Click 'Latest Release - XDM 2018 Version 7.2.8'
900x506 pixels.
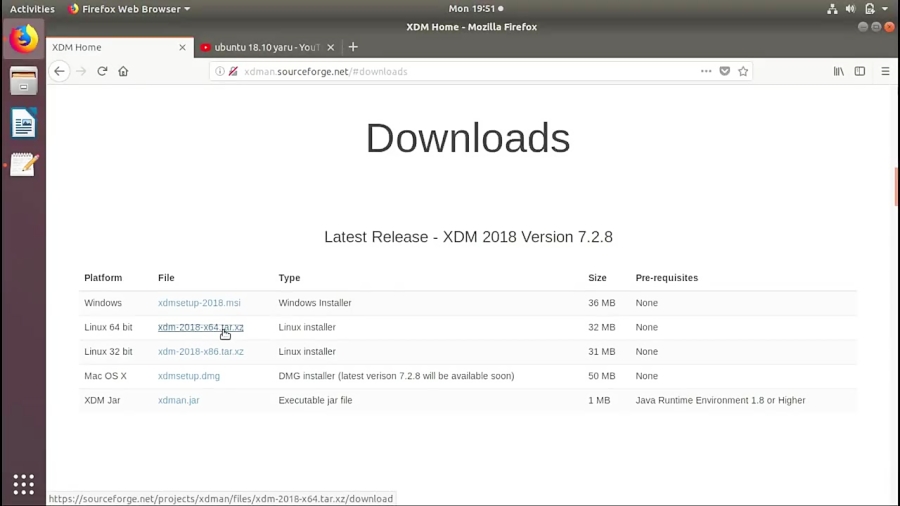(x=468, y=237)
